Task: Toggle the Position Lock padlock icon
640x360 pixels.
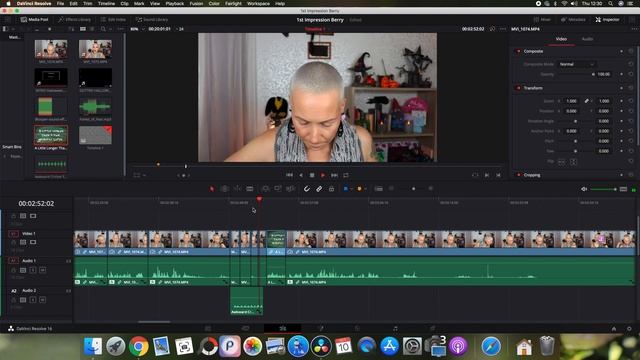Action: click(331, 189)
